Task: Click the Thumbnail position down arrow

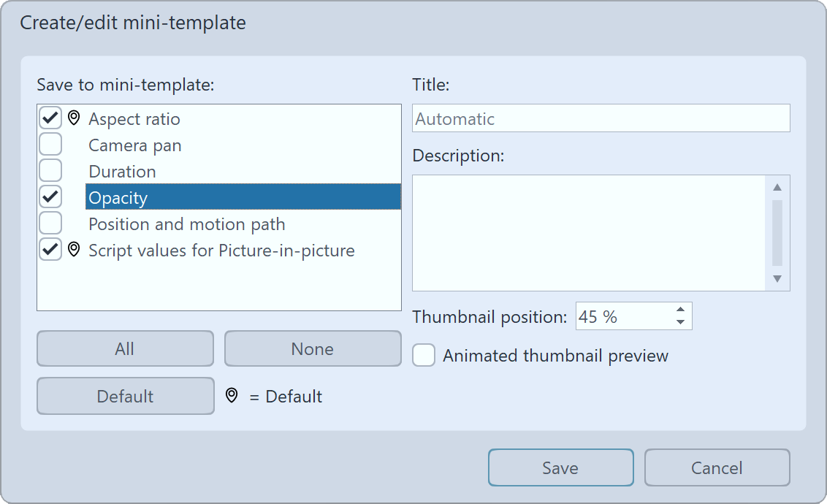Action: (680, 321)
